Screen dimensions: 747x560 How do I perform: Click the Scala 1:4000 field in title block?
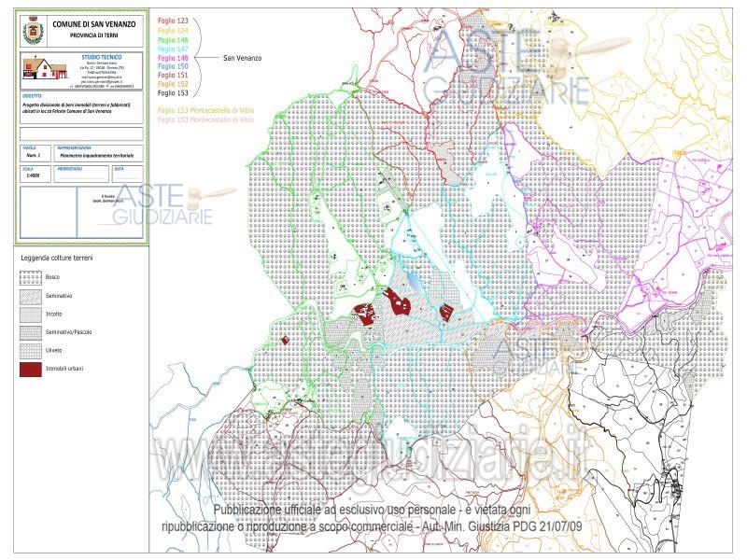[35, 174]
